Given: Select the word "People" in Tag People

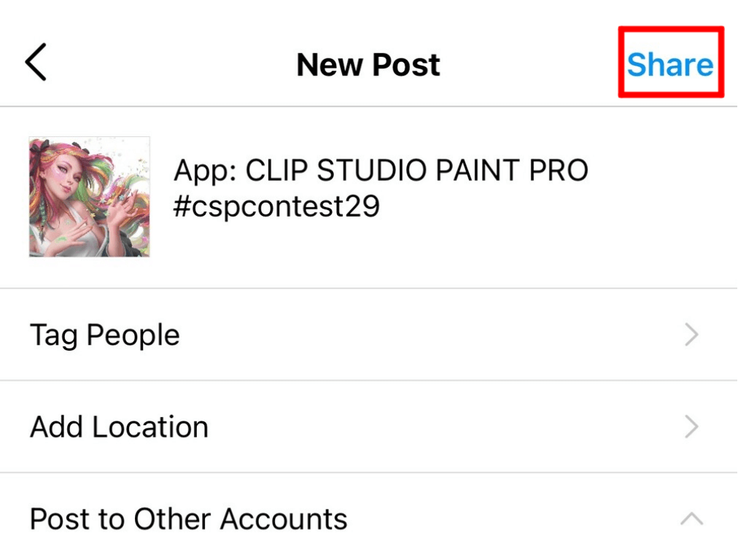Looking at the screenshot, I should click(x=133, y=335).
